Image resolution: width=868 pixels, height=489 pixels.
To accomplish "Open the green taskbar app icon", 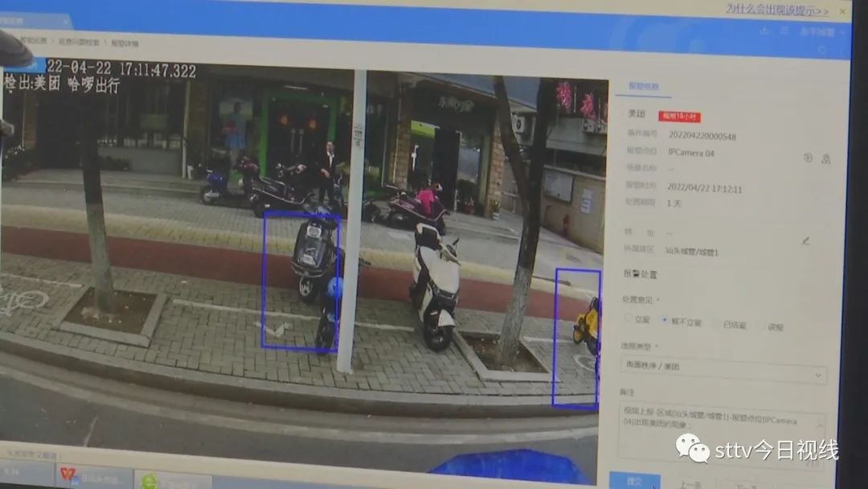I will point(149,481).
